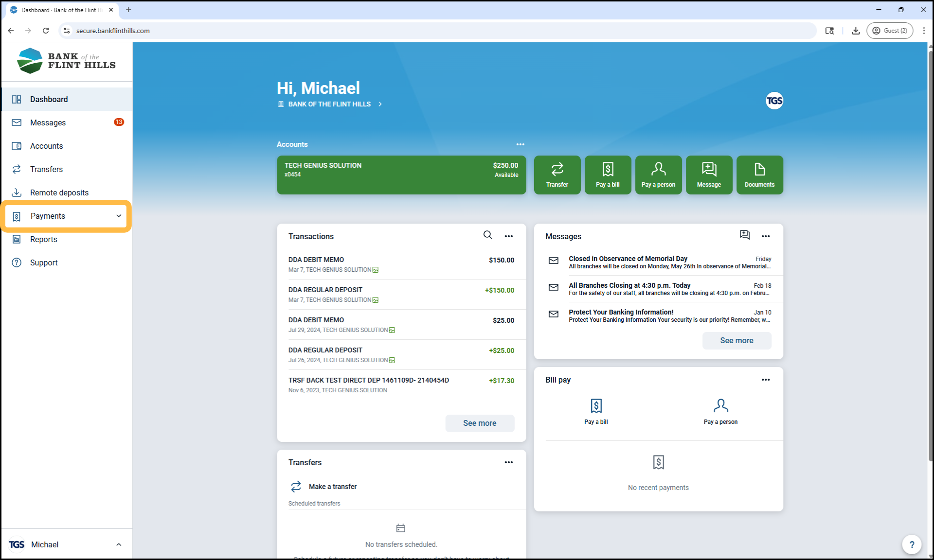This screenshot has width=934, height=560.
Task: Open Transactions card three-dot options
Action: [508, 236]
